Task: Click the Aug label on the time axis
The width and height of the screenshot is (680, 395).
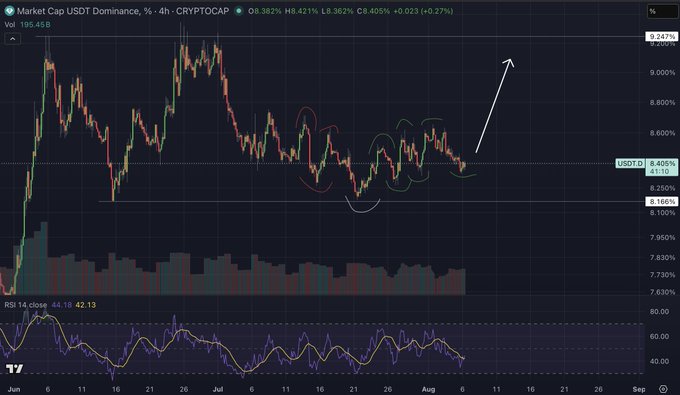Action: point(428,389)
